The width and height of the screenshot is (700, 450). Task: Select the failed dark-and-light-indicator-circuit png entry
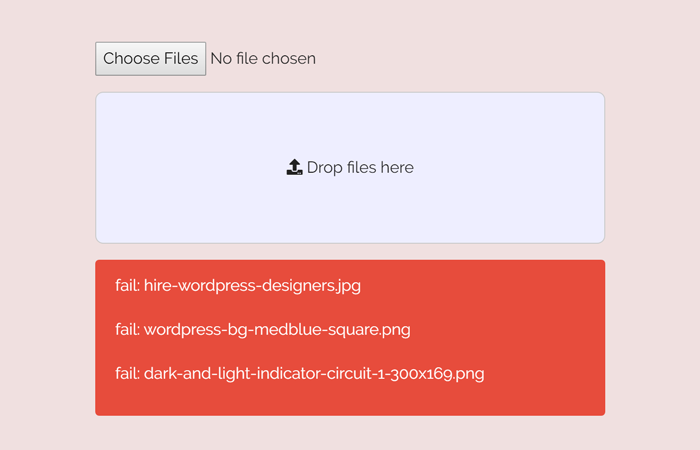point(300,374)
